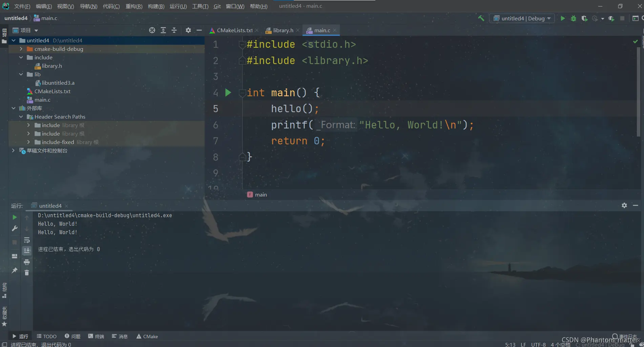Open the Favorites side tab with the star
The height and width of the screenshot is (347, 644).
[4, 324]
